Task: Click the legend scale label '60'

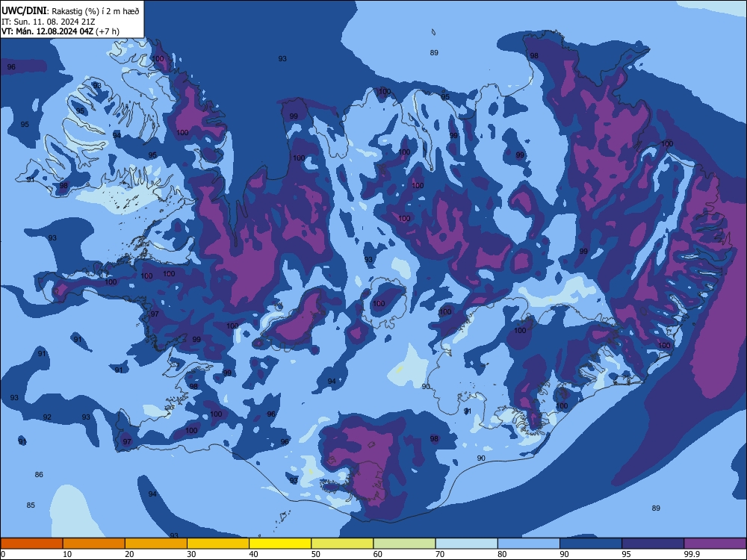Action: [378, 554]
